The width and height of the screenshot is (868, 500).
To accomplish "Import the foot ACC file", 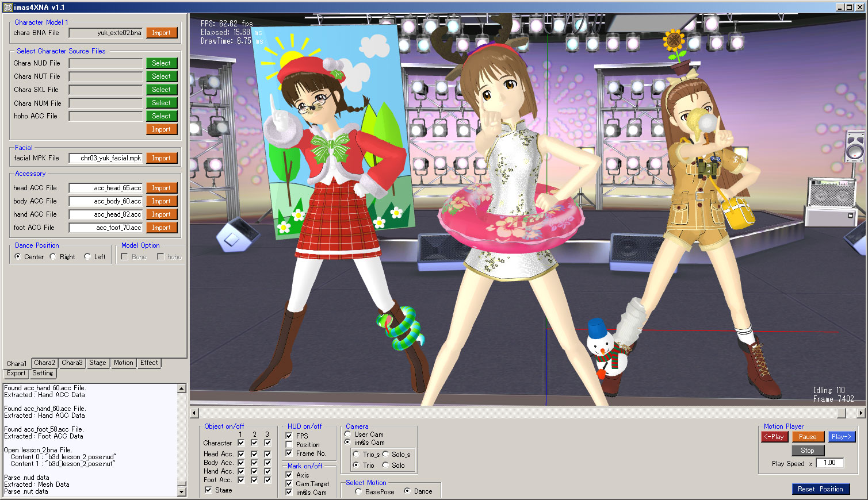I will tap(162, 228).
